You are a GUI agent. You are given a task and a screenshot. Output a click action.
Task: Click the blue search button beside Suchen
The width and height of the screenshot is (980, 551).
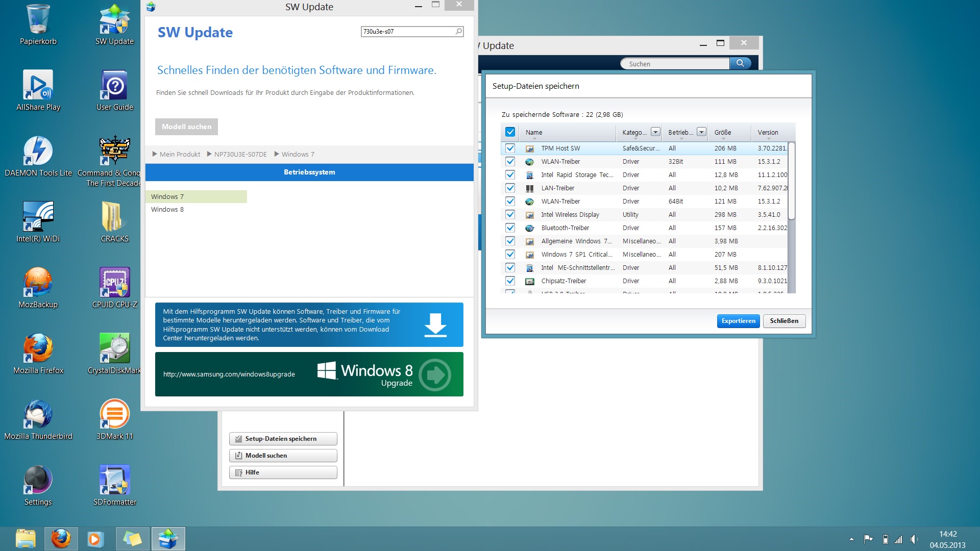click(740, 63)
